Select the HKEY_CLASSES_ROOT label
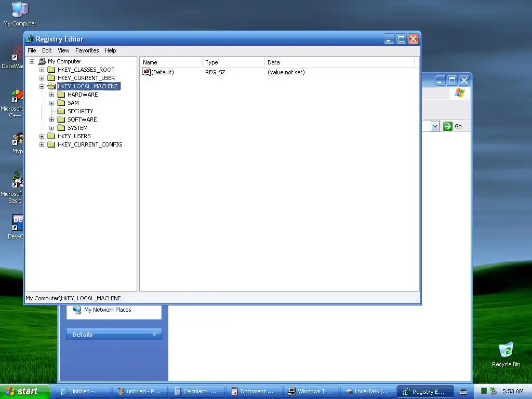Viewport: 532px width, 399px height. coord(86,70)
